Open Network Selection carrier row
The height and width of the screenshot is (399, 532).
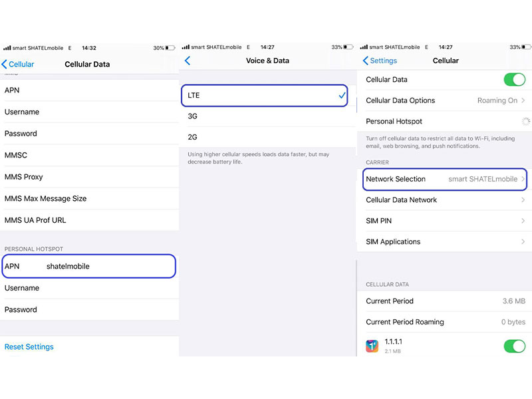pos(445,179)
